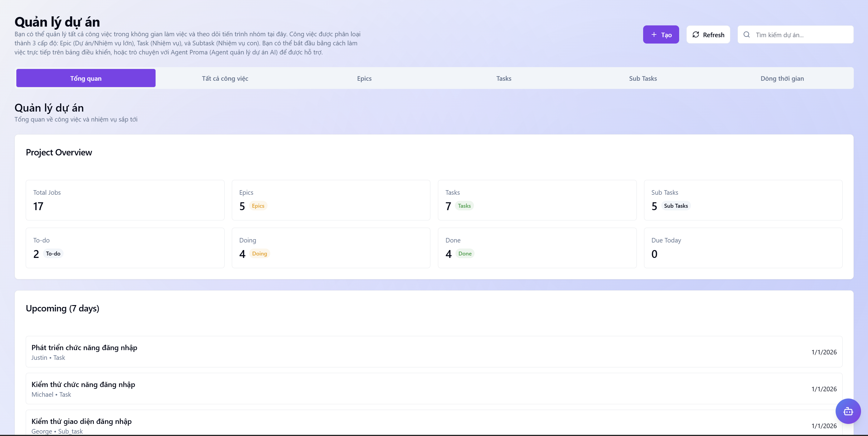Click the Project Overview heading
Image resolution: width=868 pixels, height=436 pixels.
tap(59, 152)
